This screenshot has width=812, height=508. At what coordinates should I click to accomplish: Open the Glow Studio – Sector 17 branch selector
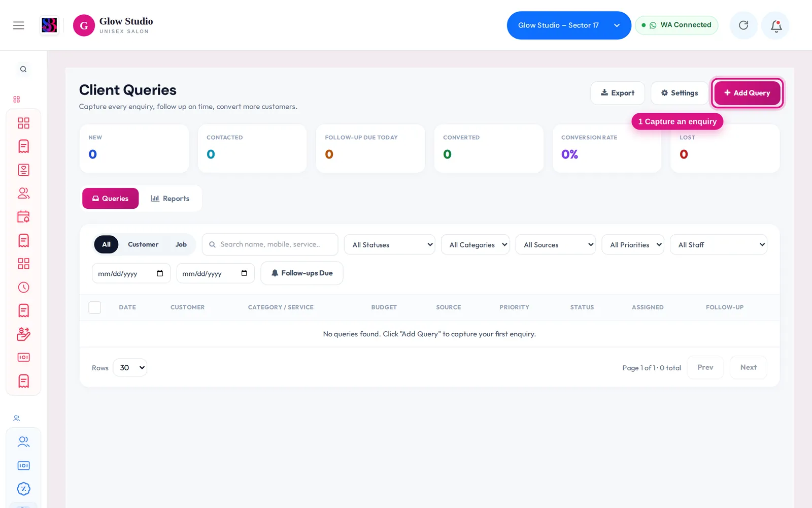(569, 25)
